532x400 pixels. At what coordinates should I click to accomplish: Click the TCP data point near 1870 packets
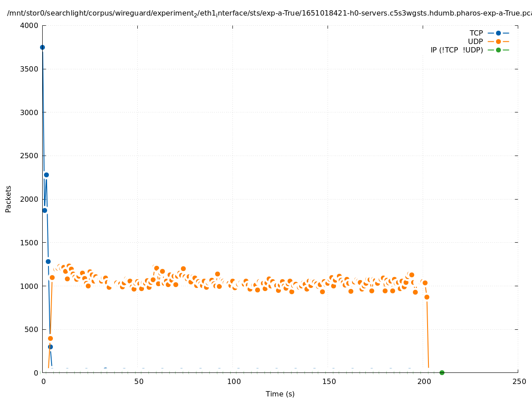coord(44,210)
